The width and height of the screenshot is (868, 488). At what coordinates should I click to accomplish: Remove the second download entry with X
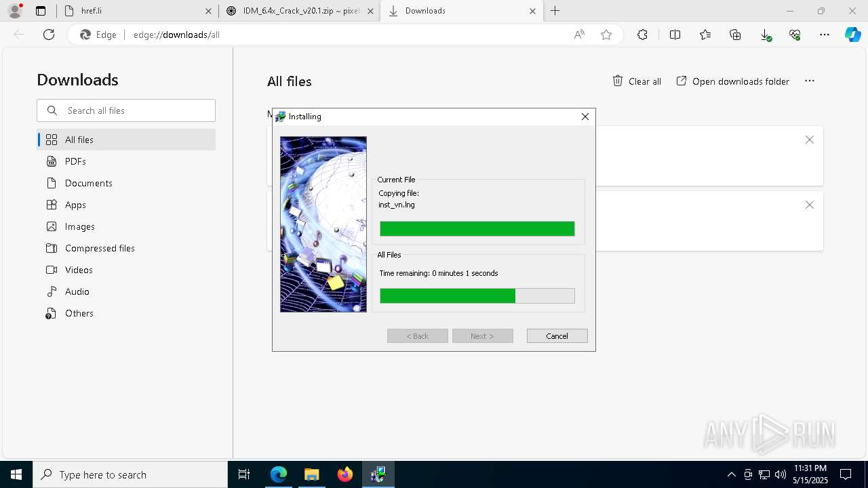(809, 205)
